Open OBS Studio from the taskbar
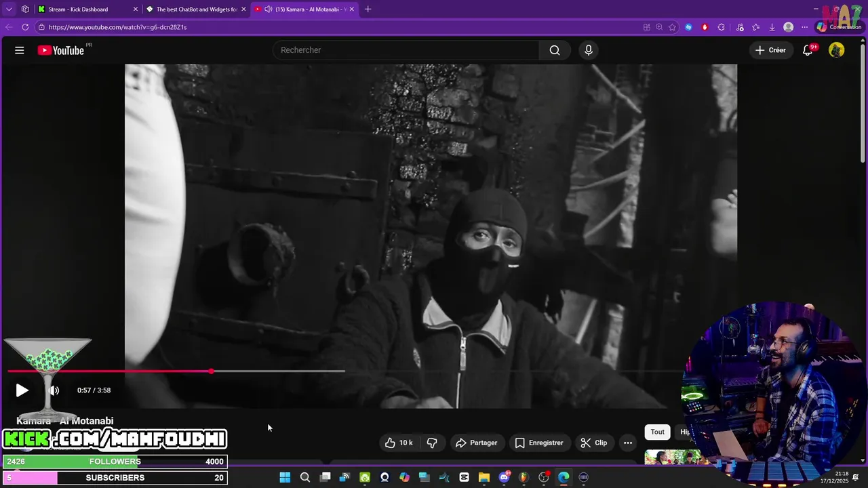The height and width of the screenshot is (488, 868). (544, 477)
